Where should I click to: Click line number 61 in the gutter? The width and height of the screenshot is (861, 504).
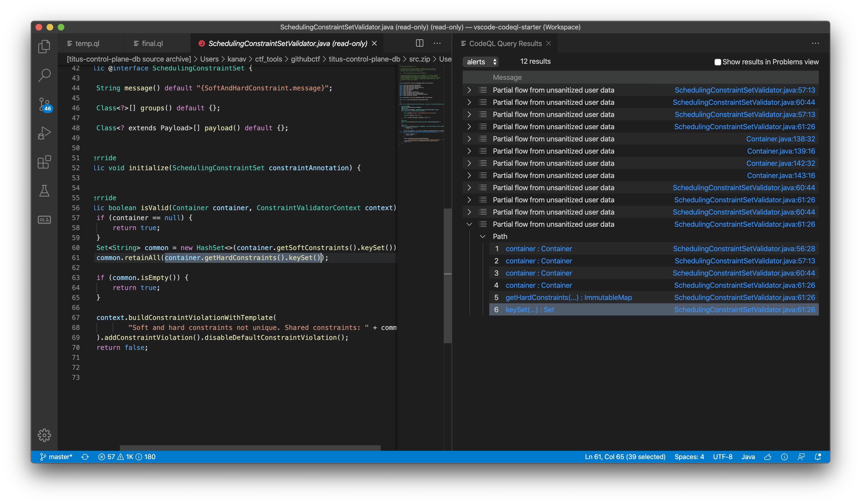[75, 258]
